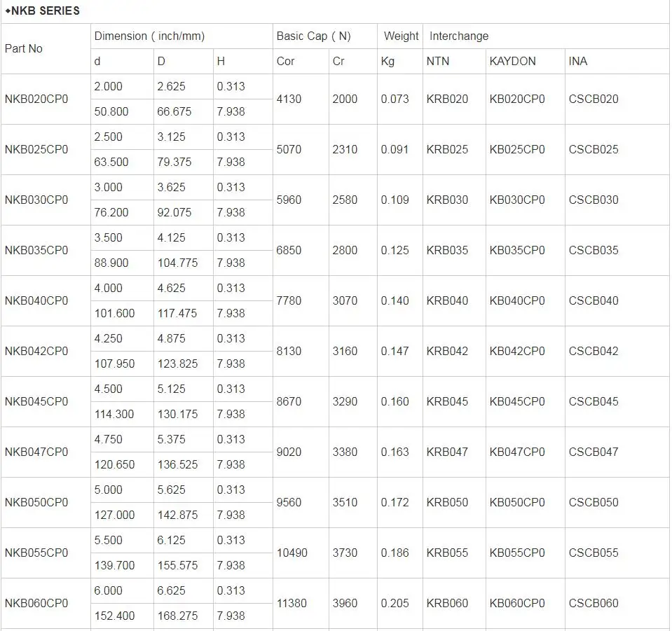Screen dimensions: 672x631
Task: Select part number NKB020CP0
Action: click(36, 99)
